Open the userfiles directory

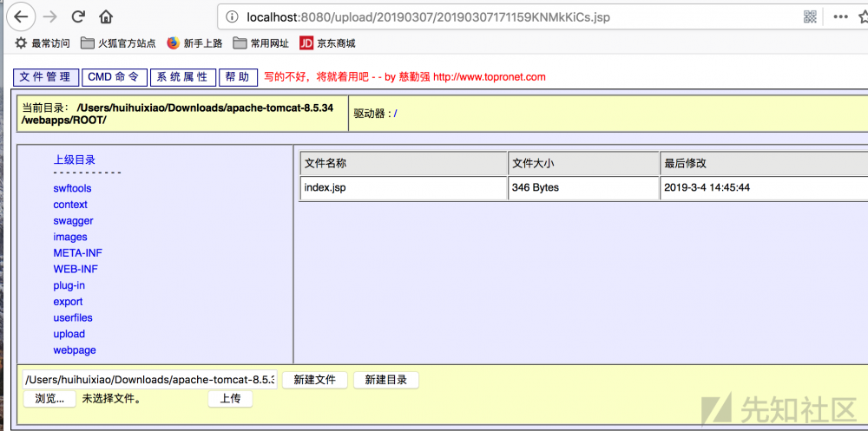[73, 317]
